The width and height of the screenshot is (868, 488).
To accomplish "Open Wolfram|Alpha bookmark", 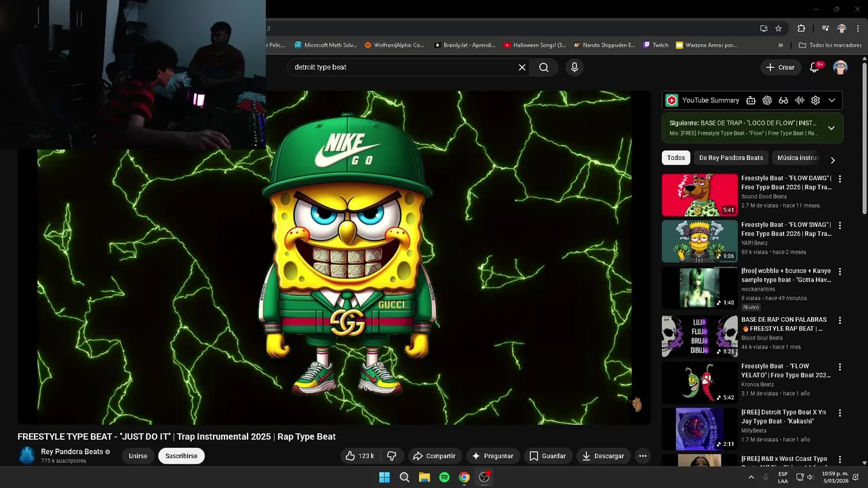I will point(395,45).
